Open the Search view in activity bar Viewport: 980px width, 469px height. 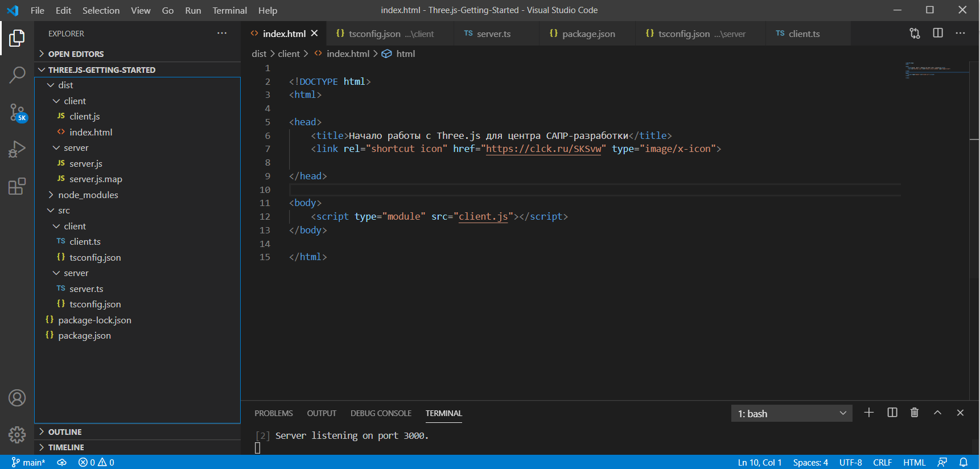17,75
